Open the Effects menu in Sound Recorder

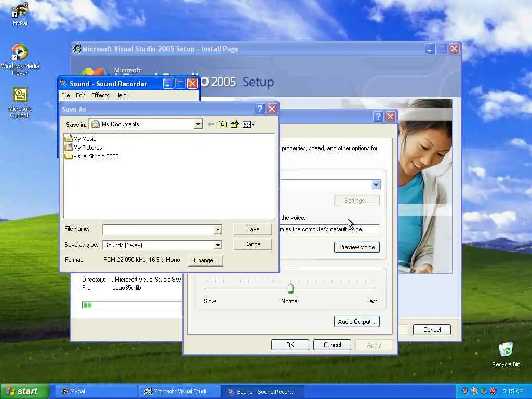[x=100, y=96]
